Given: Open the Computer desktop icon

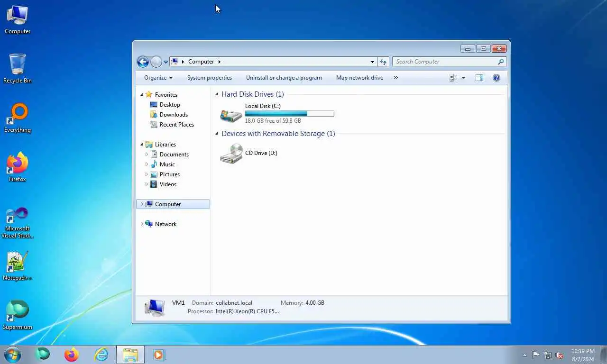Looking at the screenshot, I should point(18,20).
